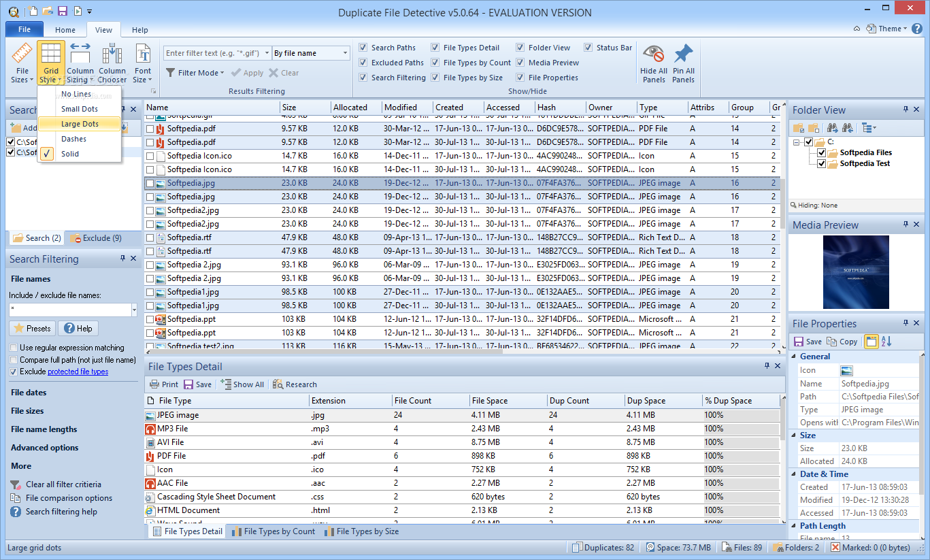930x560 pixels.
Task: Click the Help button in Search Filtering
Action: click(x=78, y=329)
